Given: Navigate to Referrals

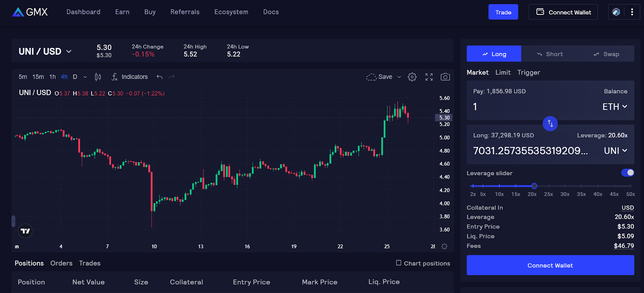Looking at the screenshot, I should pos(185,12).
